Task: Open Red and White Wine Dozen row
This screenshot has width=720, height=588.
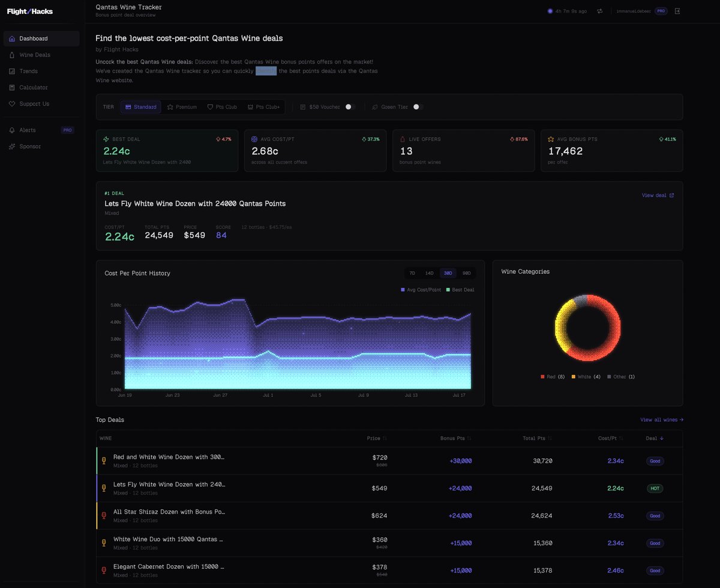Action: [389, 461]
